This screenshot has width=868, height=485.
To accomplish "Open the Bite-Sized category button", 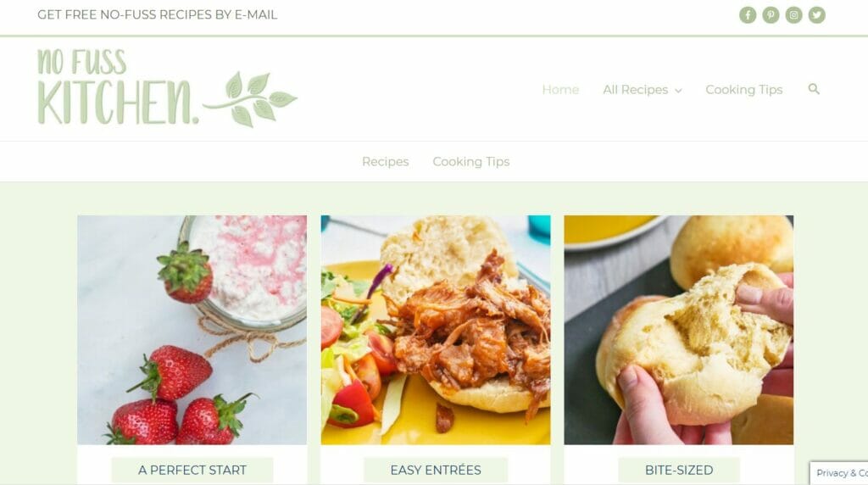I will tap(679, 470).
